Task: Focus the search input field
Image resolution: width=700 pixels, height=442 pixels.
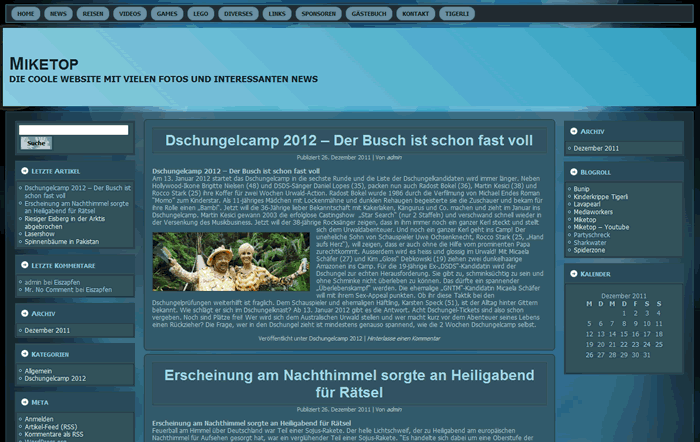Action: (73, 130)
